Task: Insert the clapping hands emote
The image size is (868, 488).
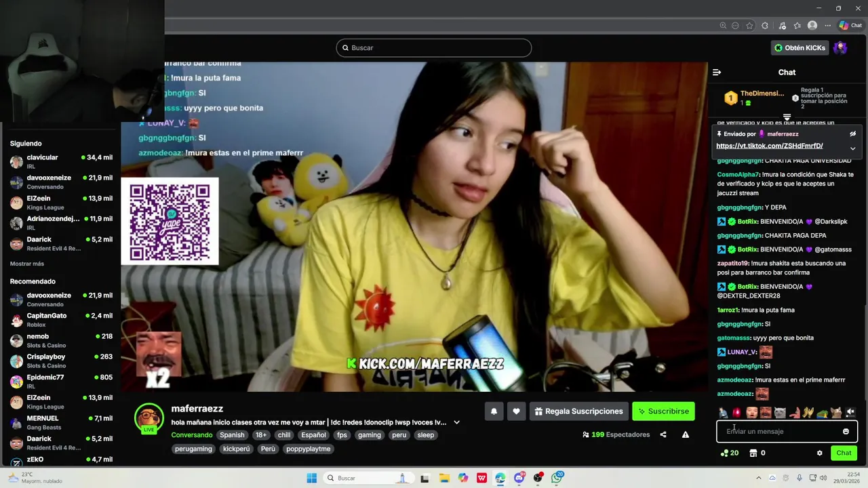Action: coord(808,412)
